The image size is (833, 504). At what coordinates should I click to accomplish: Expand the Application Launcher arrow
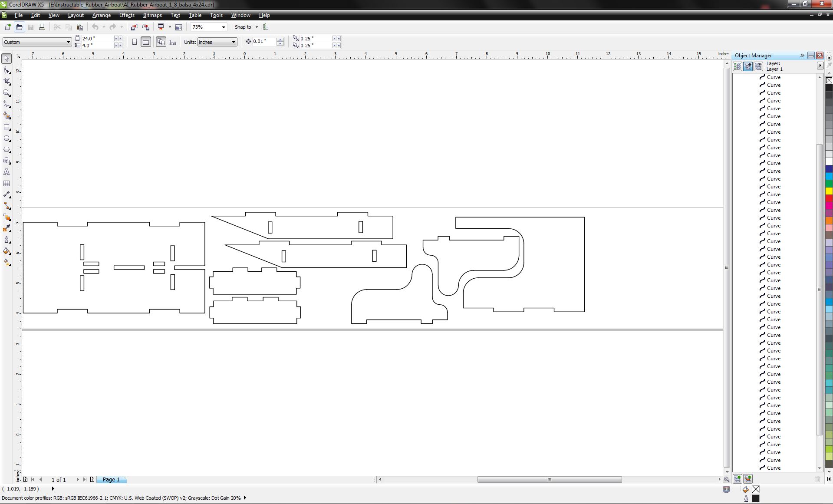pyautogui.click(x=170, y=27)
